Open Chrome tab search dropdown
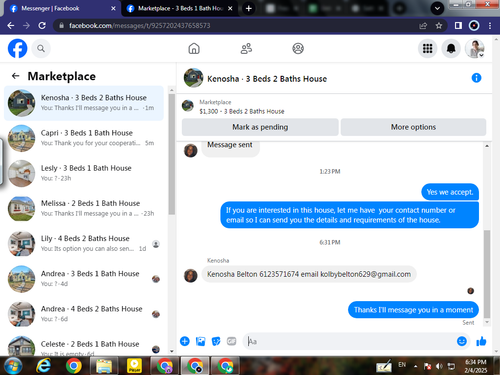This screenshot has width=500, height=375. (x=437, y=8)
